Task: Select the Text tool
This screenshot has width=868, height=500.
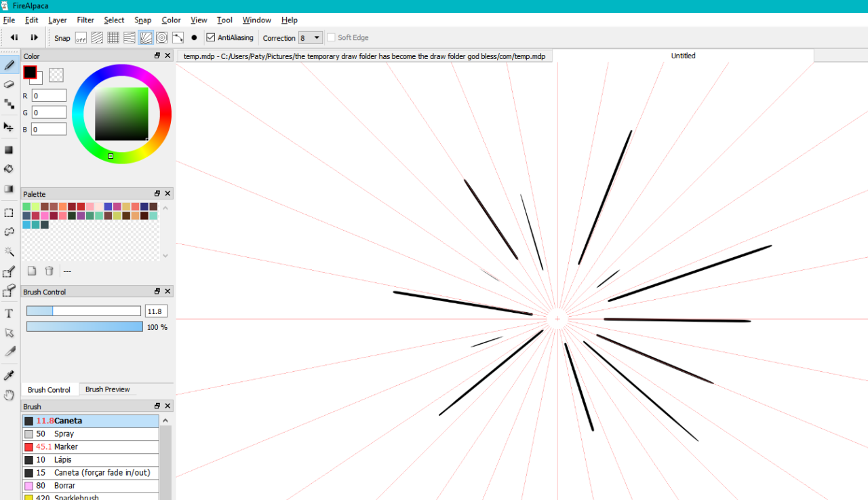Action: click(9, 313)
